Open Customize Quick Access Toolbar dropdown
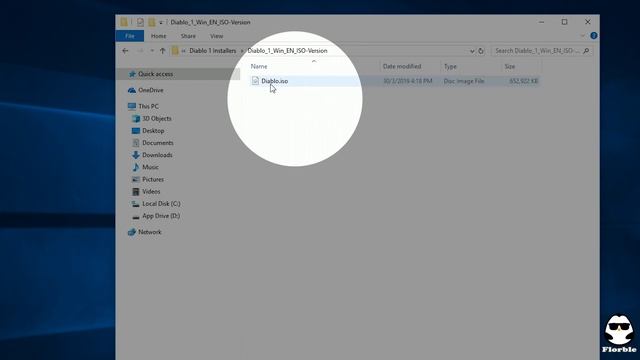The width and height of the screenshot is (640, 360). pos(161,22)
